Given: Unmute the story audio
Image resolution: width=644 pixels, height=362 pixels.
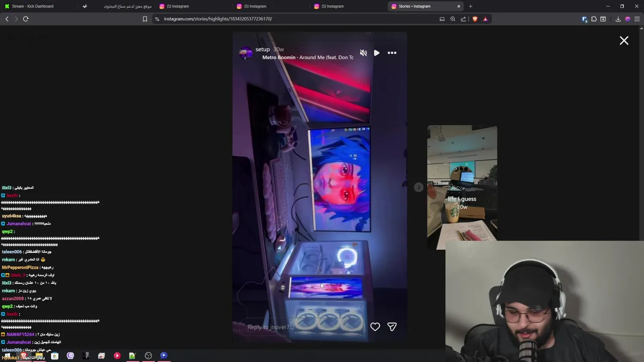Looking at the screenshot, I should (x=363, y=53).
